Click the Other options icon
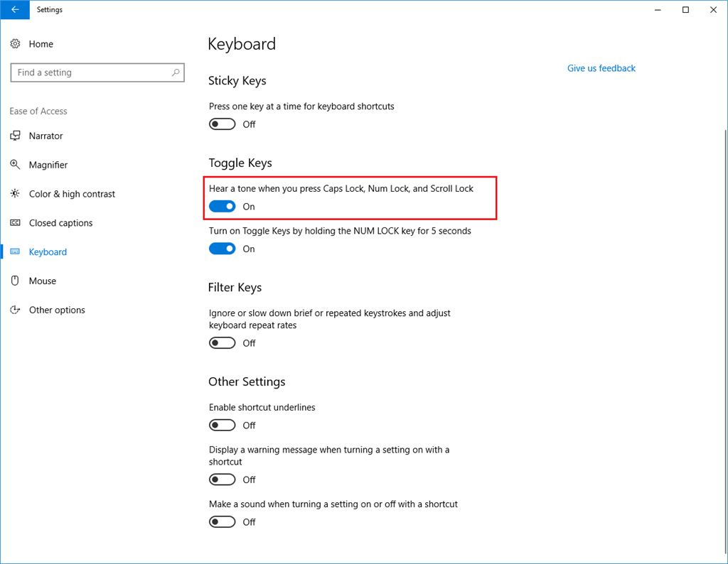Screen dimensions: 728x564 tap(15, 310)
